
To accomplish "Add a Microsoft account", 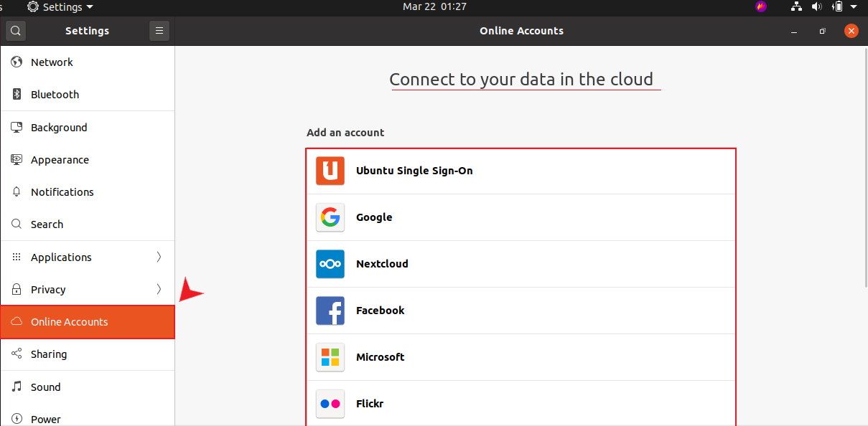I will coord(521,357).
